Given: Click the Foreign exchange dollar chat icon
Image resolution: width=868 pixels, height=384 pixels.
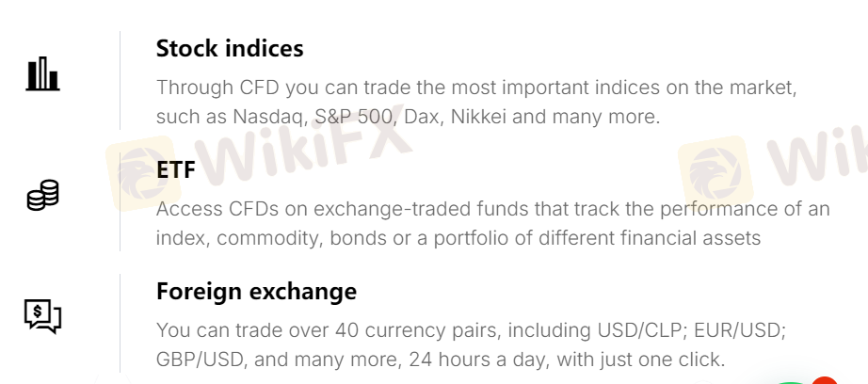Looking at the screenshot, I should (42, 316).
